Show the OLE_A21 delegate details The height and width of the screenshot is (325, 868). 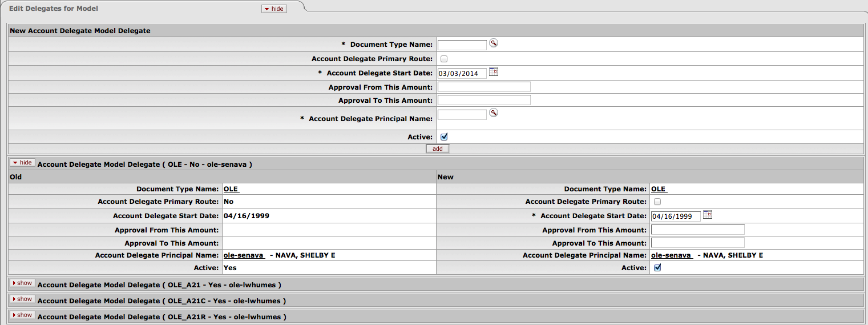coord(22,283)
